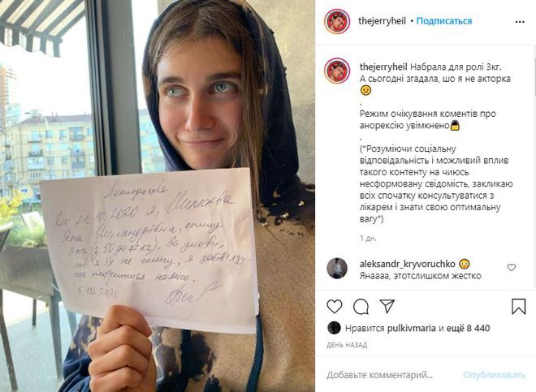The height and width of the screenshot is (392, 536).
Task: Open the three-dot more options menu
Action: point(520,22)
